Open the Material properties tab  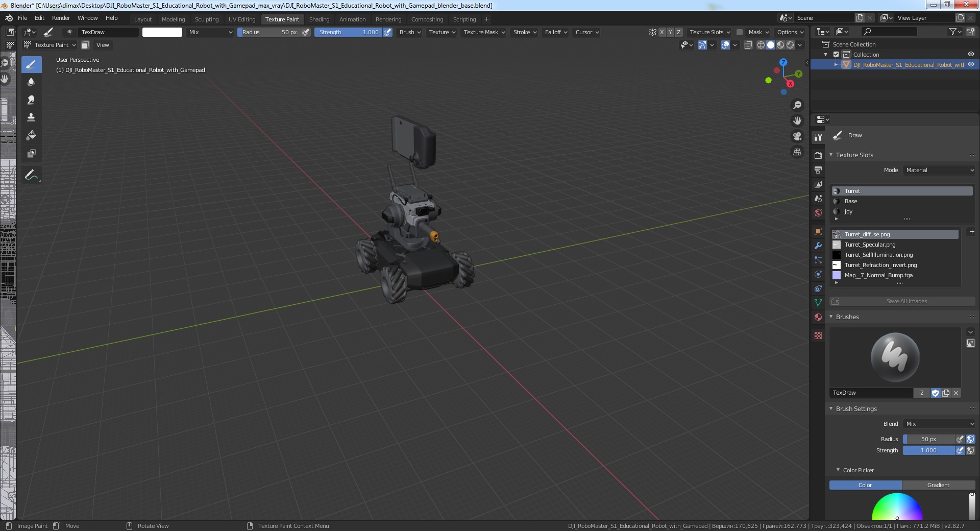coord(818,317)
